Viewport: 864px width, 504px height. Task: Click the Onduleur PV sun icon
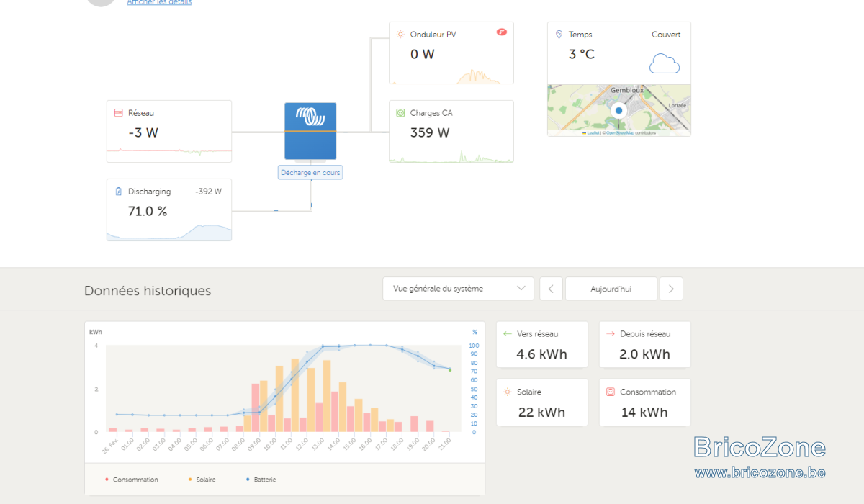tap(401, 34)
